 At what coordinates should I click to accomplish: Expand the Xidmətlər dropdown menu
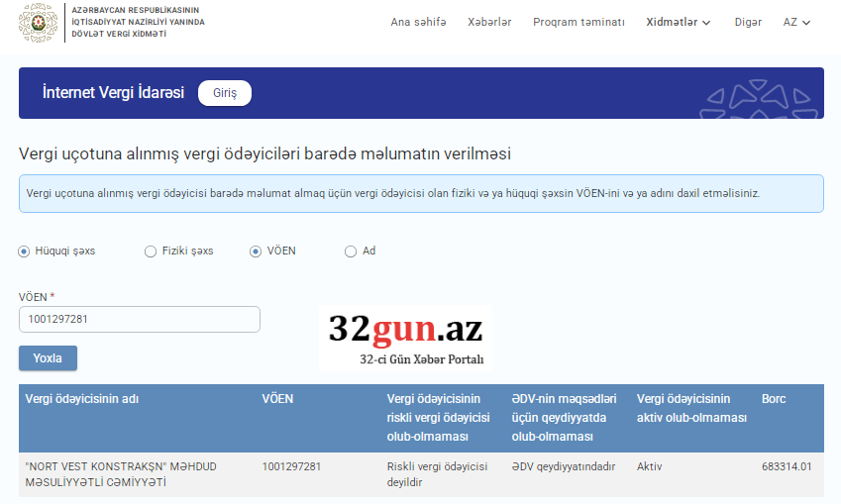click(678, 22)
